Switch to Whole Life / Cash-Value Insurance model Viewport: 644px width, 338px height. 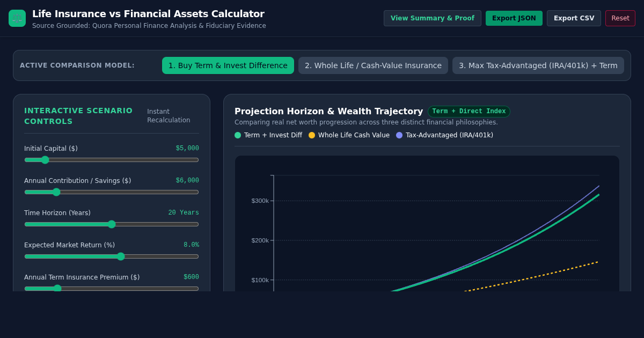coord(373,65)
